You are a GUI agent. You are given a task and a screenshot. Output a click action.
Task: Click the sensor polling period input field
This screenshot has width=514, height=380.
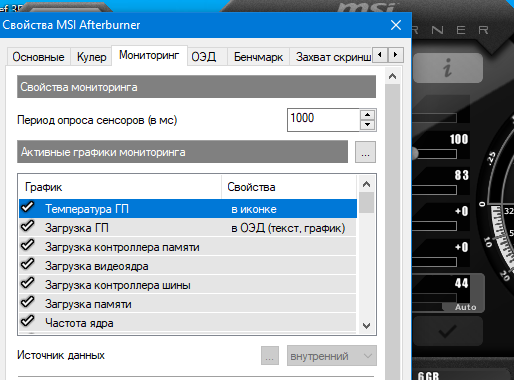[323, 120]
